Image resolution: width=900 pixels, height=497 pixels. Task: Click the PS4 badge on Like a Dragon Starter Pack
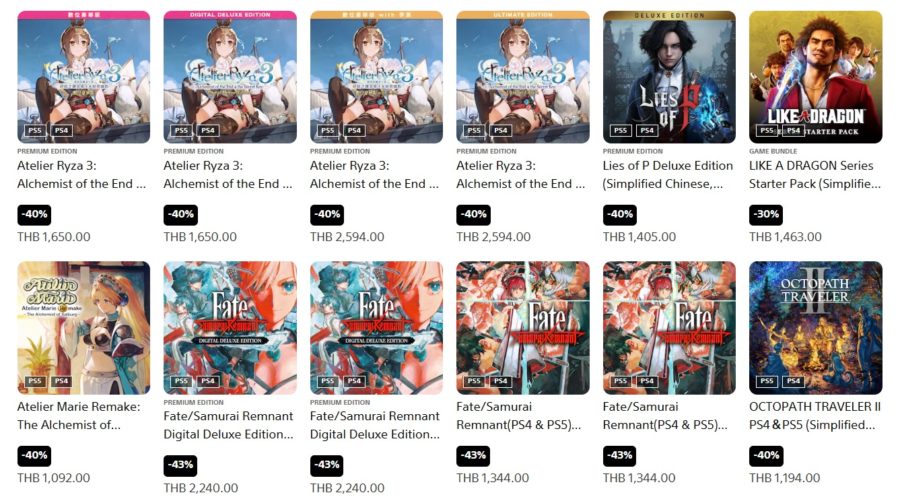(x=794, y=130)
